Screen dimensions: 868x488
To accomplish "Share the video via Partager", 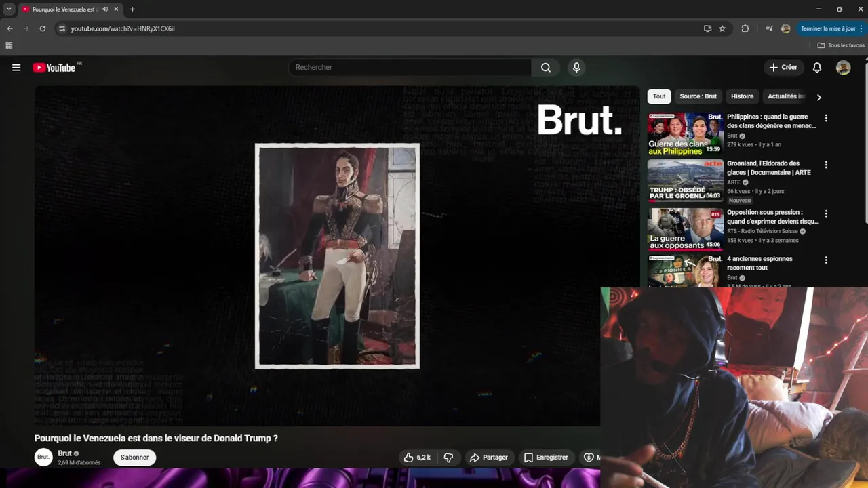I will (489, 457).
